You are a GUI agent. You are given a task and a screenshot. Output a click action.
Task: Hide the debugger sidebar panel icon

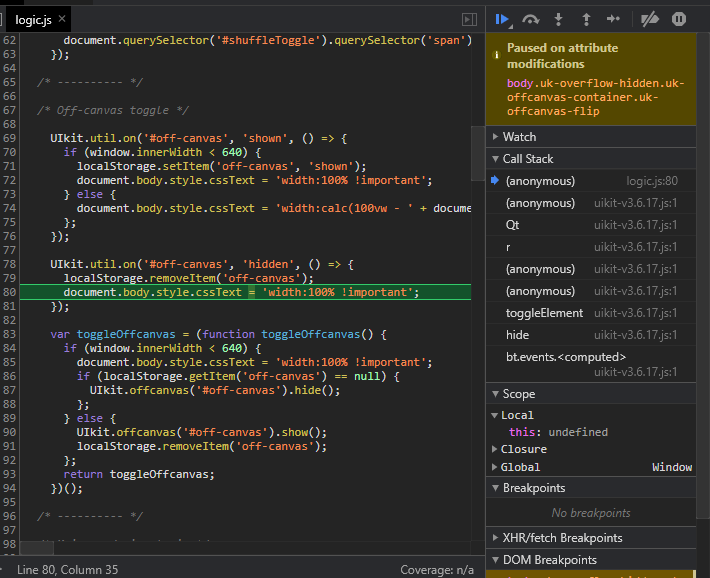click(469, 19)
